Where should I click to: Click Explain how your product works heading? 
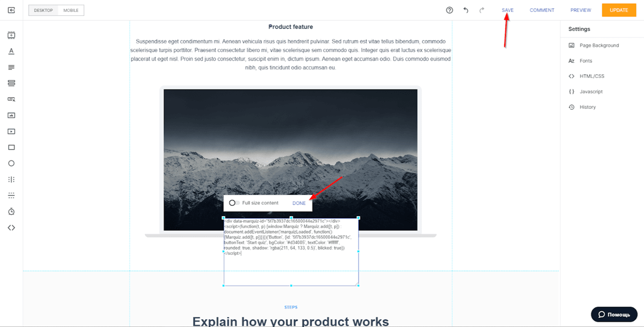[x=290, y=321]
